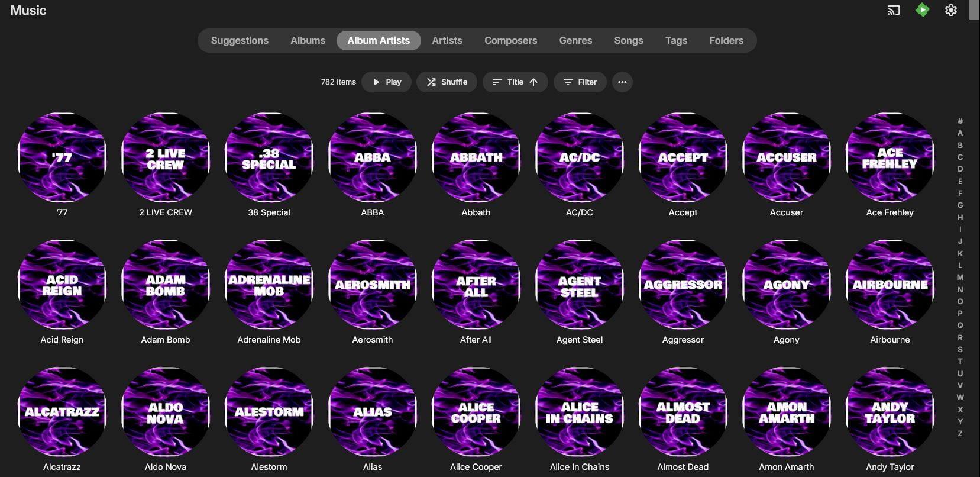This screenshot has height=477, width=980.
Task: Open the Agent Steel artist image
Action: 580,285
